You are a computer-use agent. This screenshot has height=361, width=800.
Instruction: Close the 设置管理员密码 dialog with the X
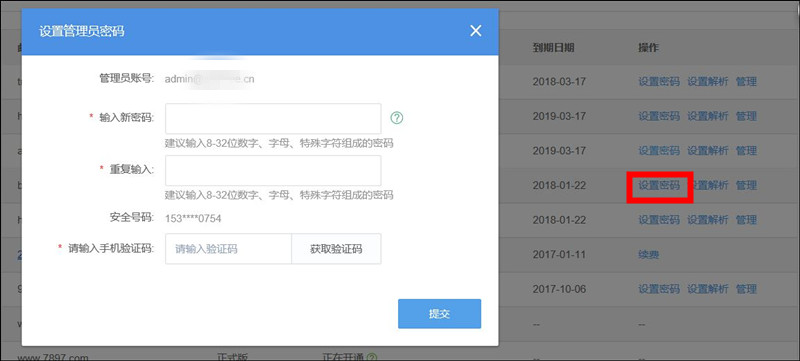point(476,31)
